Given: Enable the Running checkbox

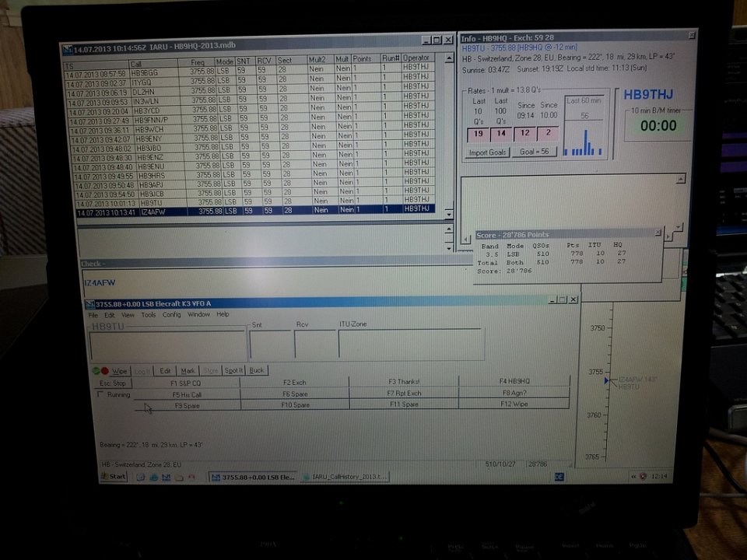Looking at the screenshot, I should (100, 394).
